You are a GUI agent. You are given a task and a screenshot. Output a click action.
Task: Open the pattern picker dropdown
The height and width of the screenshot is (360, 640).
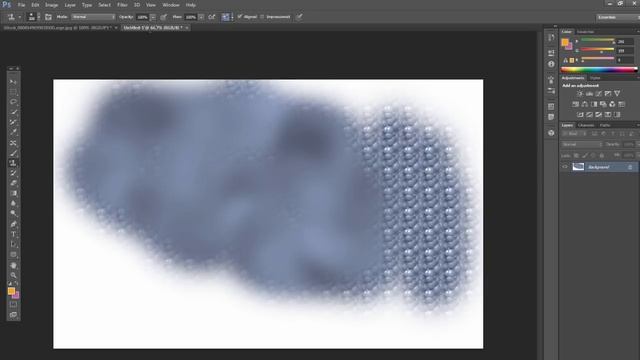pyautogui.click(x=232, y=17)
